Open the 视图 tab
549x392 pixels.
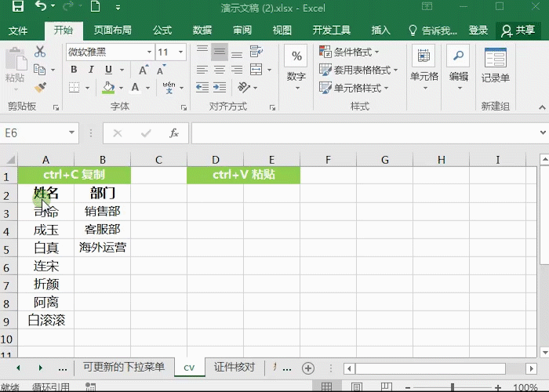282,31
